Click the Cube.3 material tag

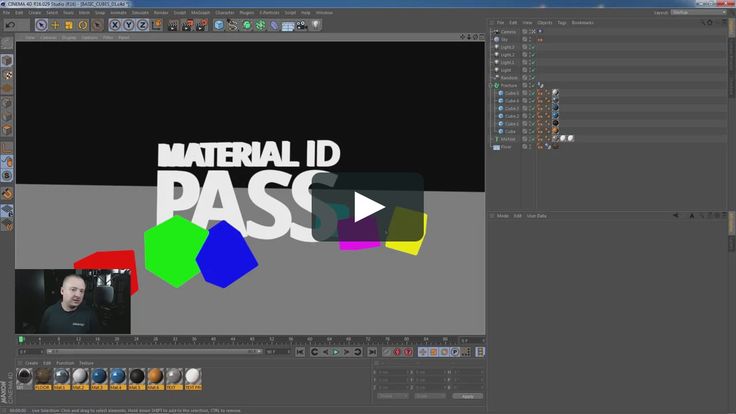click(x=555, y=108)
